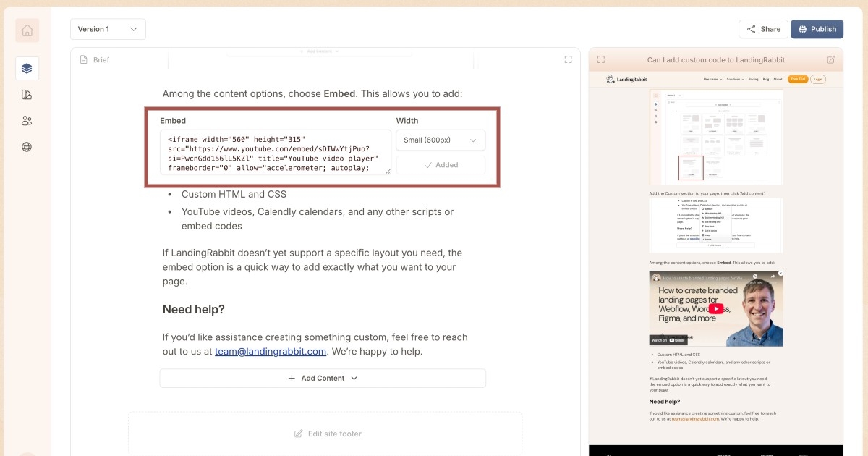868x456 pixels.
Task: Expand editor with top-right fullscreen icon
Action: 568,60
